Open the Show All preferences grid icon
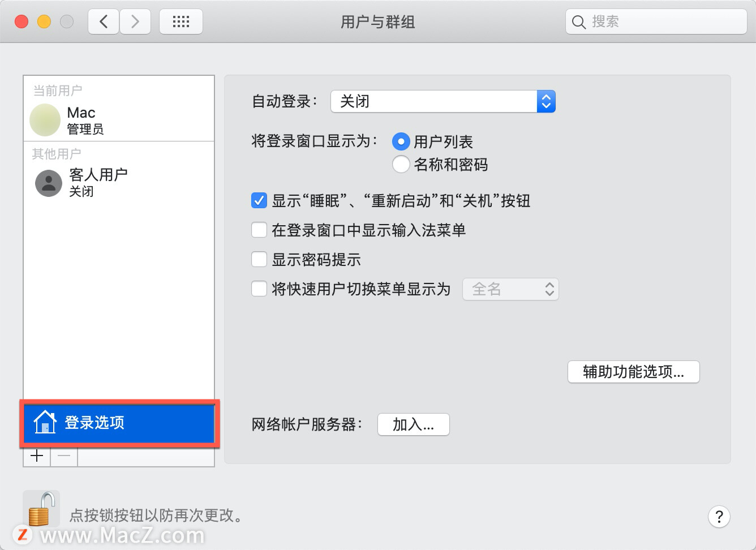 [181, 21]
